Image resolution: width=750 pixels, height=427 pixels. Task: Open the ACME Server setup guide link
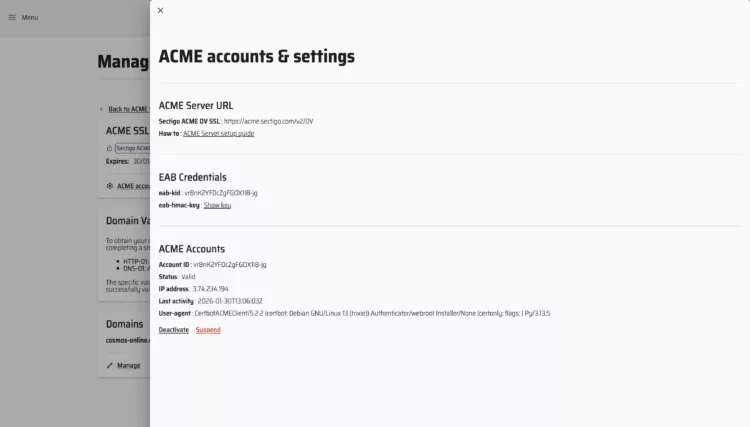(218, 133)
